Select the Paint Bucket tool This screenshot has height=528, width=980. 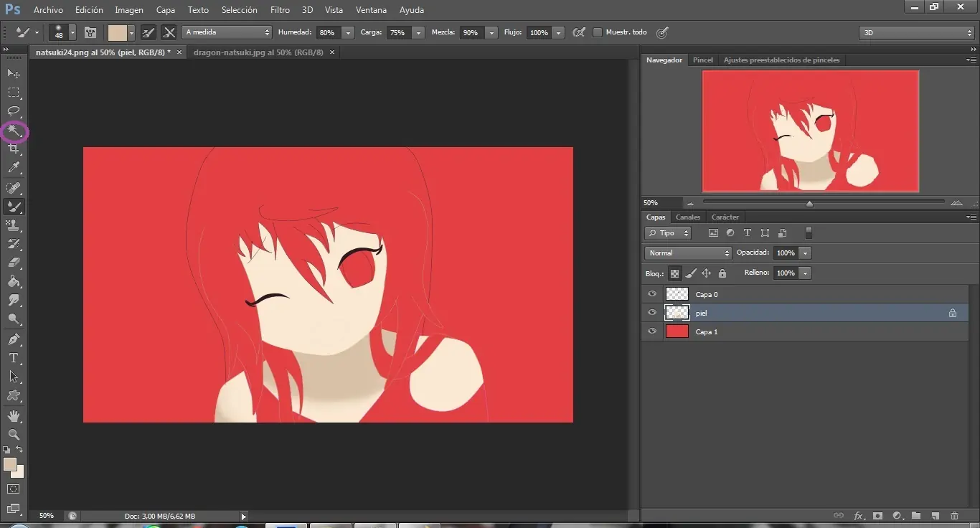(14, 281)
